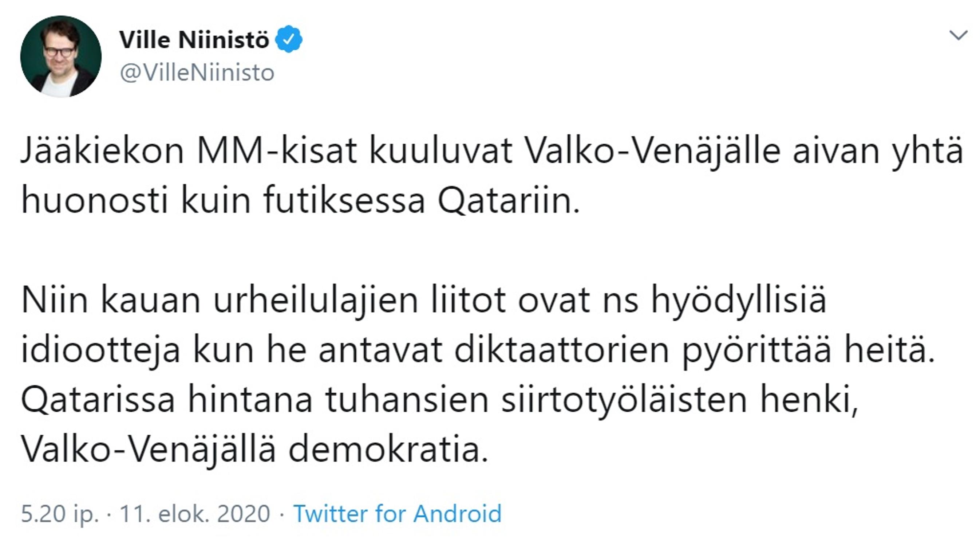Click the blue verified badge icon
This screenshot has width=980, height=541.
point(289,39)
